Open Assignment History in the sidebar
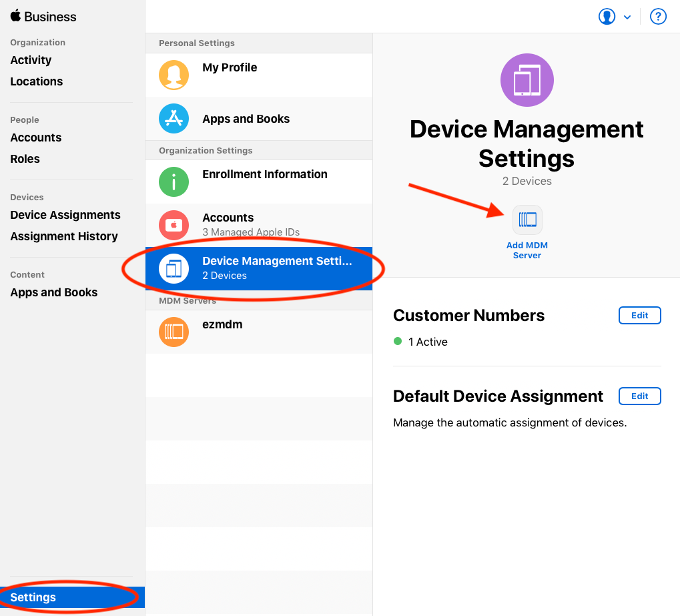 [64, 236]
